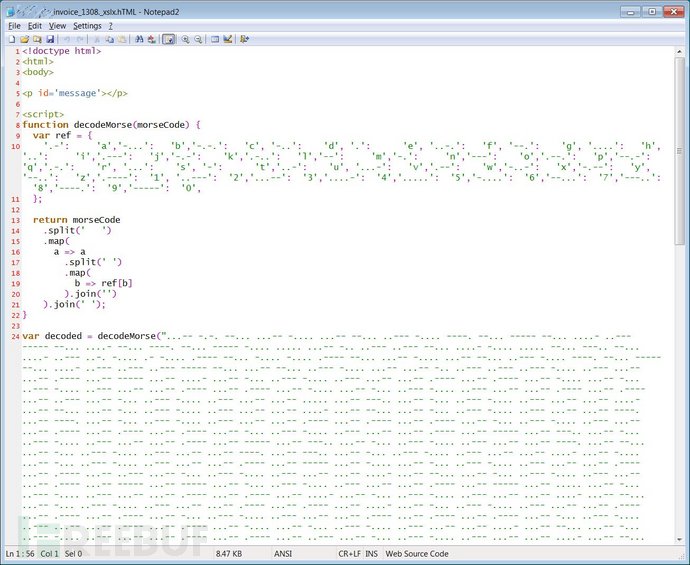Image resolution: width=690 pixels, height=565 pixels.
Task: Zoom in with the magnifier plus icon
Action: 186,39
